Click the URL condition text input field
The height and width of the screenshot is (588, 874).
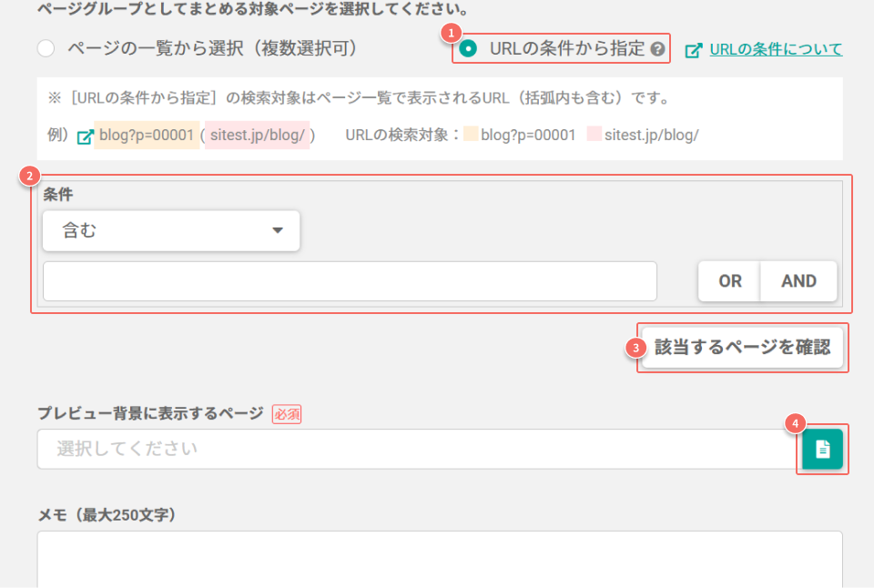click(x=350, y=281)
